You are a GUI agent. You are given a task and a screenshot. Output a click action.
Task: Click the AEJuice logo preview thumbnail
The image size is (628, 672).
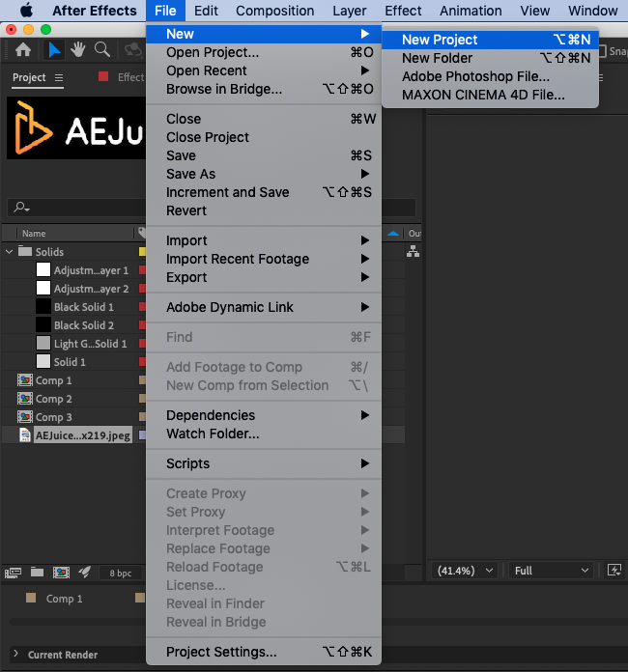coord(76,128)
